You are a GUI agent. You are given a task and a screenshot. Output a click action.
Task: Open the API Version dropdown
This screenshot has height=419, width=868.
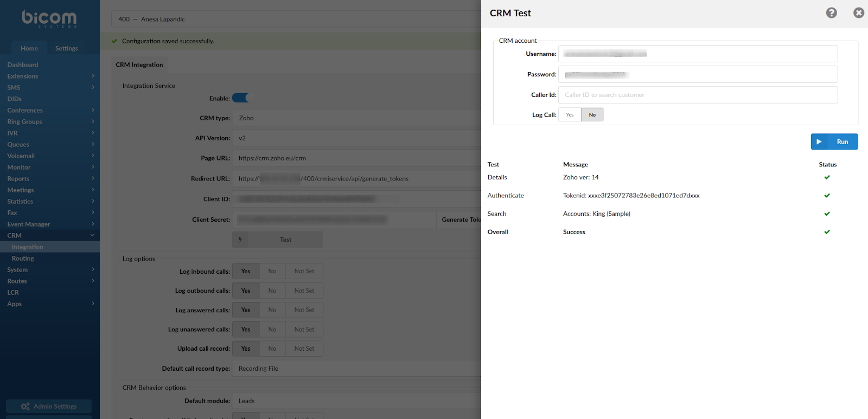coord(356,138)
